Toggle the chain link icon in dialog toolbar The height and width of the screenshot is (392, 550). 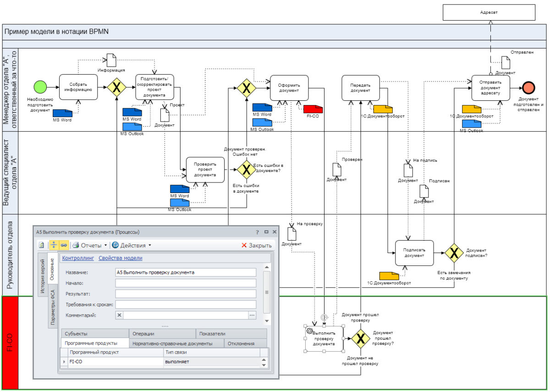point(64,245)
